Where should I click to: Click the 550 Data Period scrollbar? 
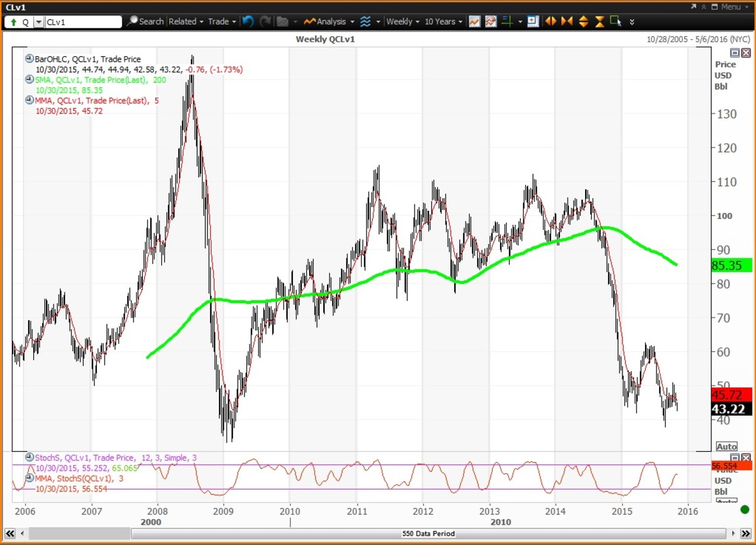click(x=428, y=534)
